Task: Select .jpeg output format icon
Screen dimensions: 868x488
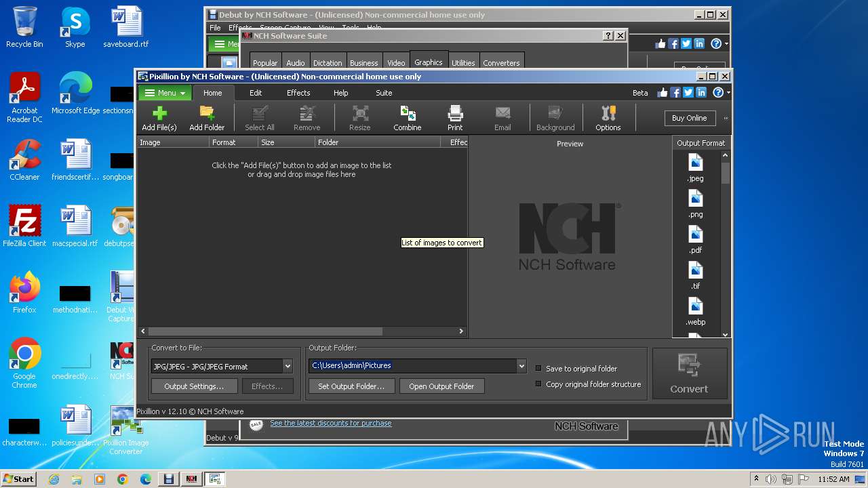Action: tap(695, 167)
